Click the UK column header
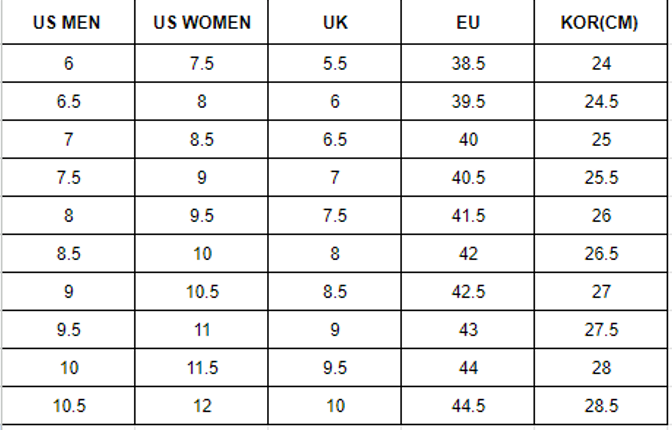Viewport: 672px width, 430px height. [335, 23]
